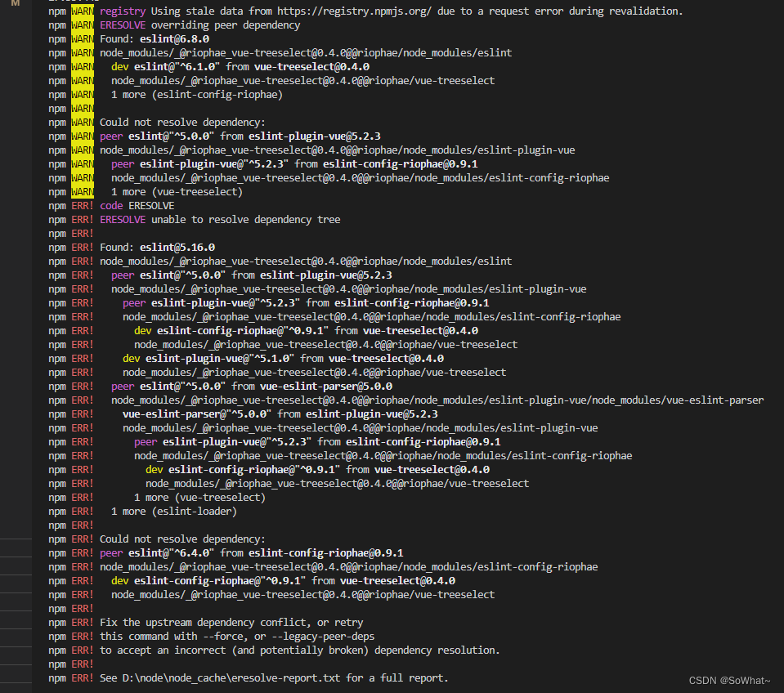Select the Fix the upstream dependency conflict line
Viewport: 784px width, 693px height.
pos(229,622)
